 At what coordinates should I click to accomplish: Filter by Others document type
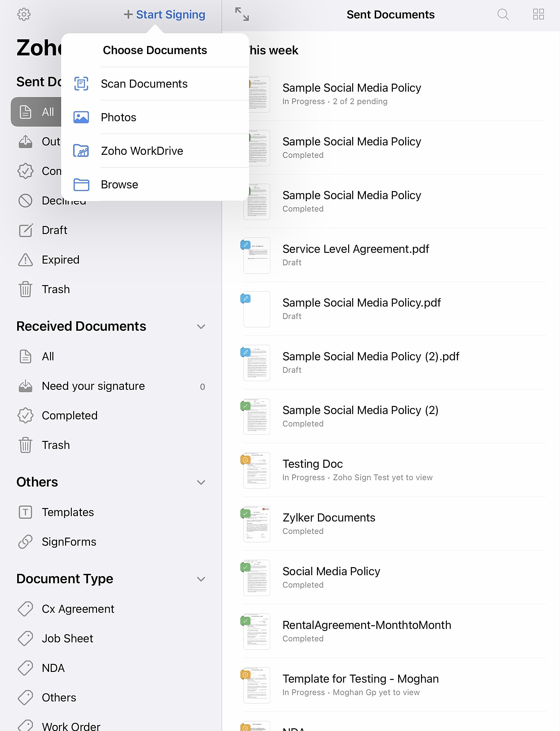point(111,697)
